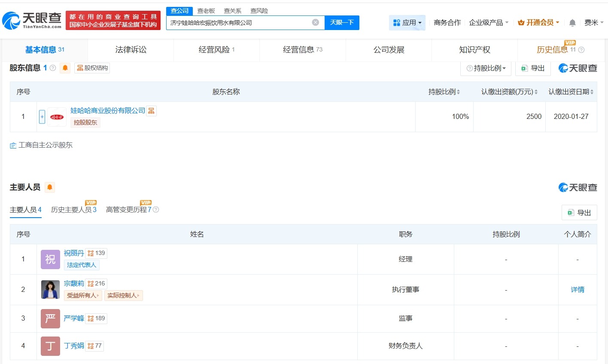Image resolution: width=608 pixels, height=364 pixels.
Task: Open the 股权结构 equity structure viewer
Action: tap(91, 67)
